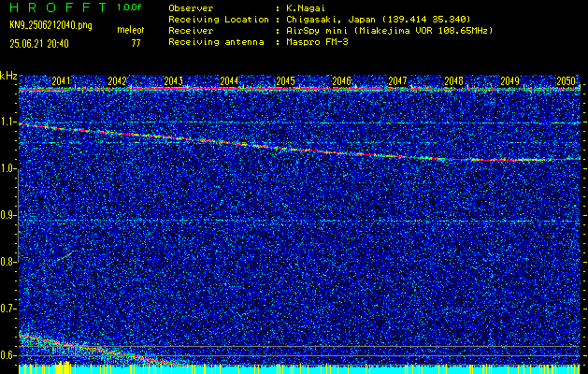The height and width of the screenshot is (374, 588).
Task: Click the Receiver field label
Action: point(191,31)
